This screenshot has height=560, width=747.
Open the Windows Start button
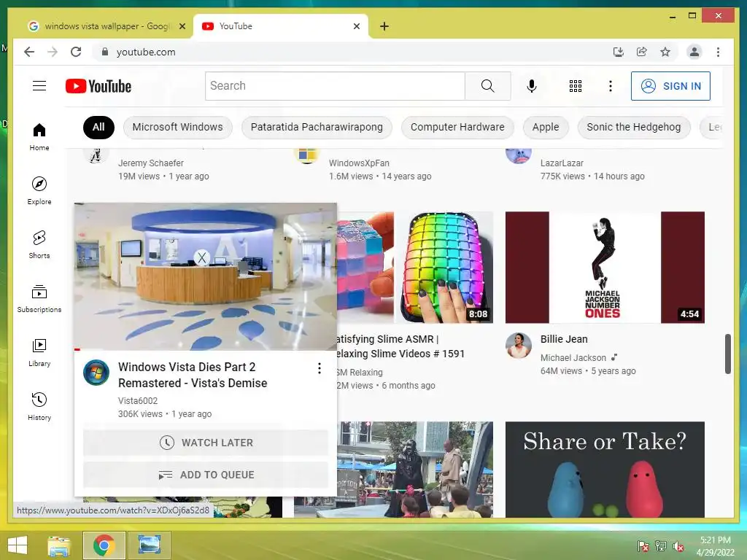(x=18, y=545)
